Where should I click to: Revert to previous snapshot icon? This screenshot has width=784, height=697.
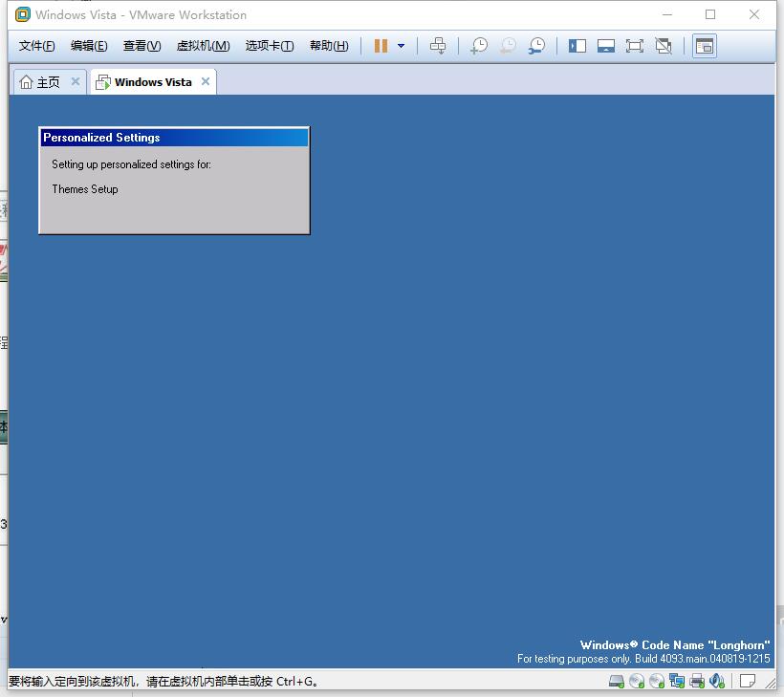508,46
